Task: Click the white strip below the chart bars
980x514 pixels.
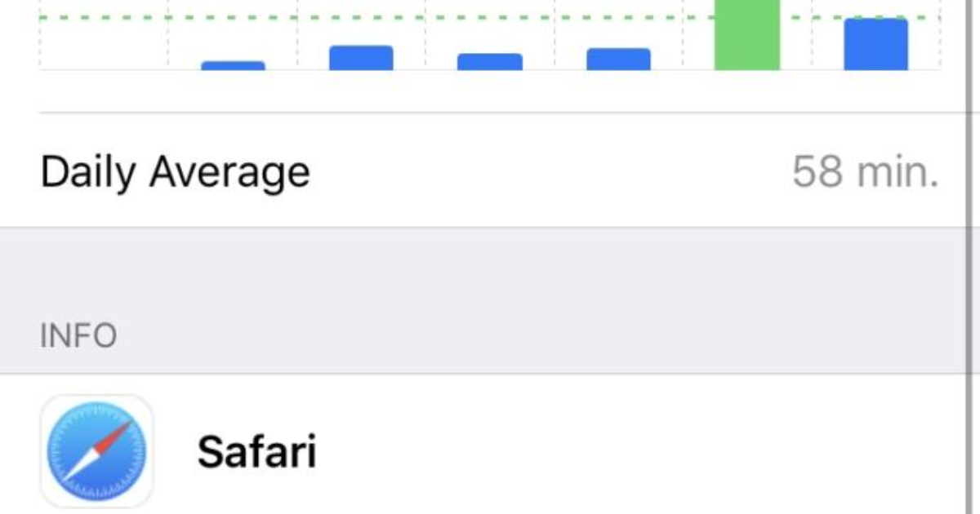Action: (490, 91)
